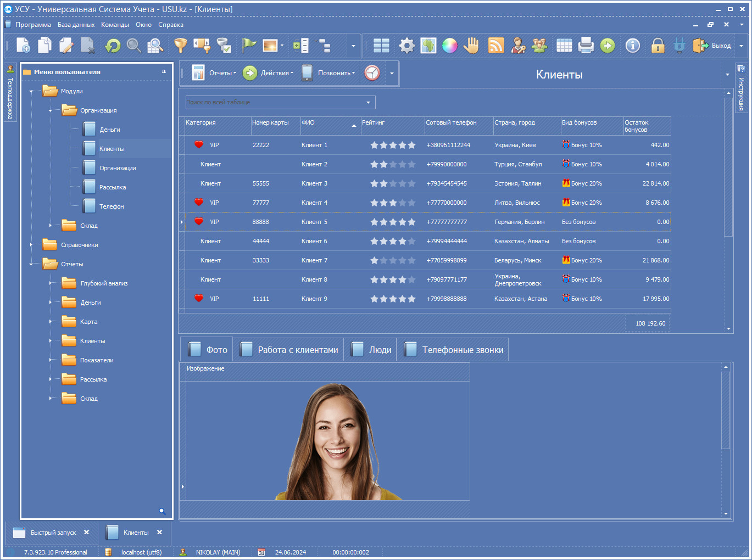
Task: Open the color wheel theme icon
Action: [x=449, y=46]
